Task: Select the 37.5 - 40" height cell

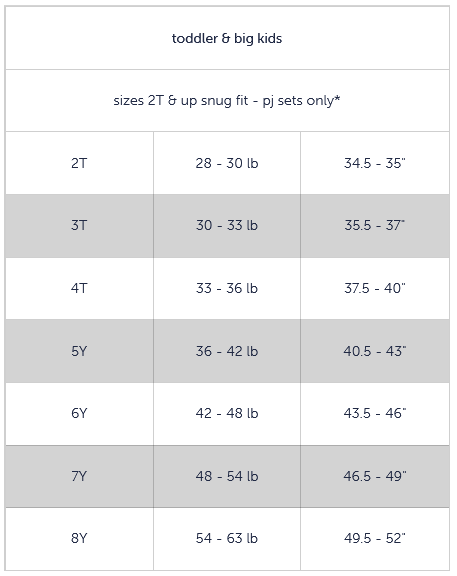Action: (x=375, y=288)
